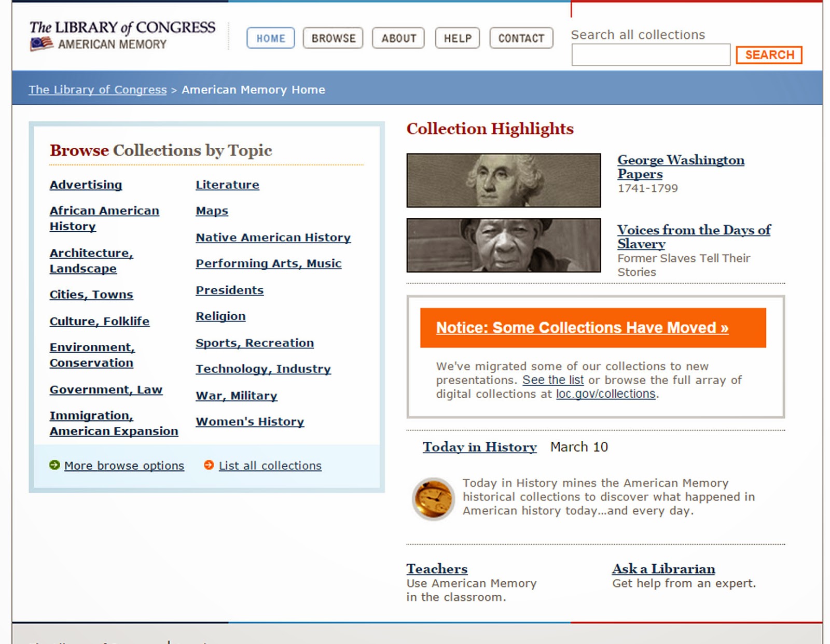
Task: Open the Advertising topic link
Action: point(86,185)
